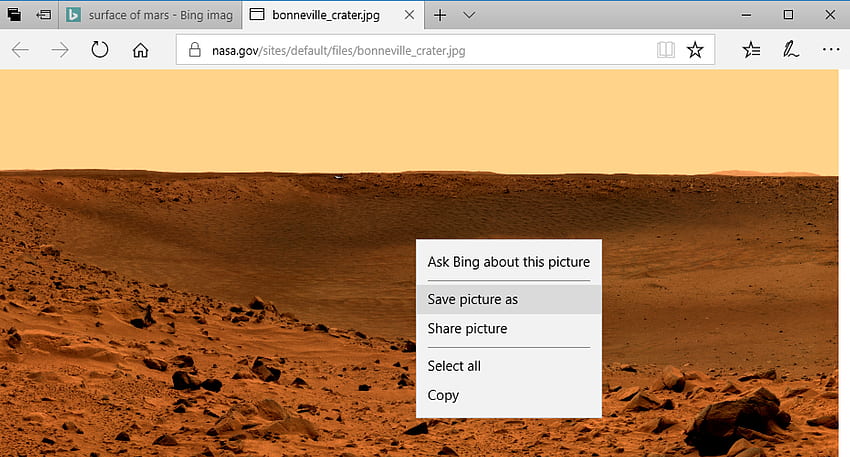
Task: Switch to the surface of mars Bing tab
Action: (x=150, y=15)
